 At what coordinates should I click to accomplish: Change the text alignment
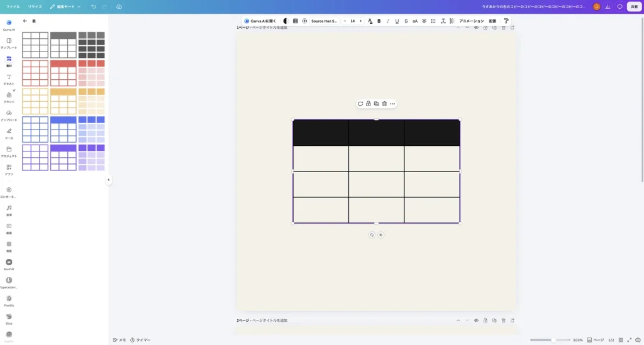424,21
